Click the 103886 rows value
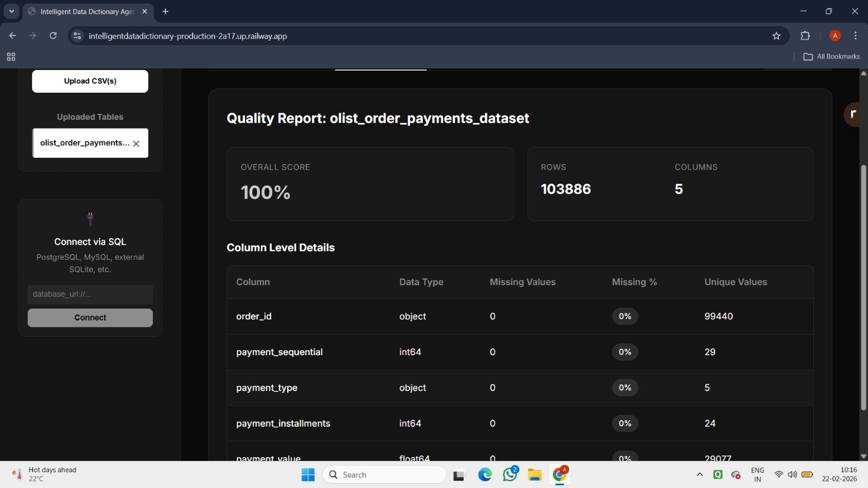Screen dimensions: 868x488 [566, 189]
